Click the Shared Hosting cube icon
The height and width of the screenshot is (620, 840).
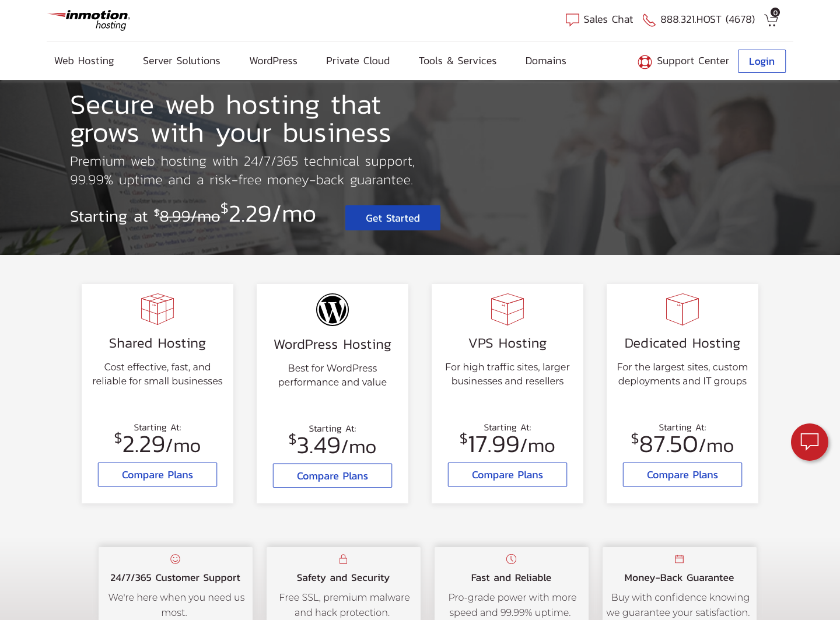(x=157, y=309)
